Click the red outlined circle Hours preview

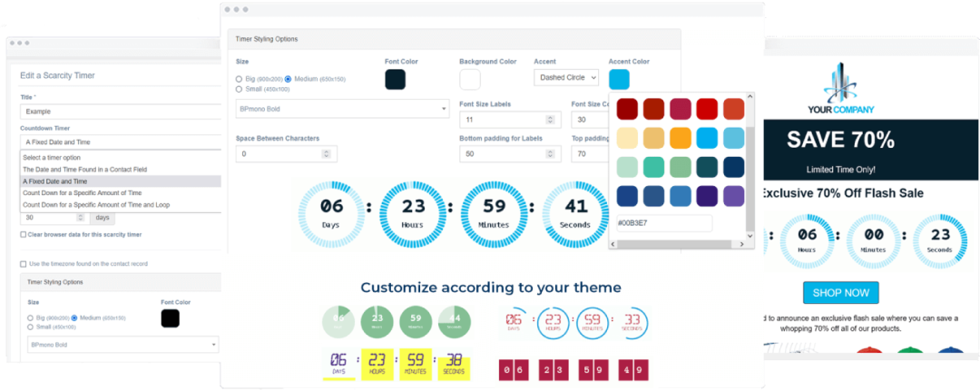553,321
